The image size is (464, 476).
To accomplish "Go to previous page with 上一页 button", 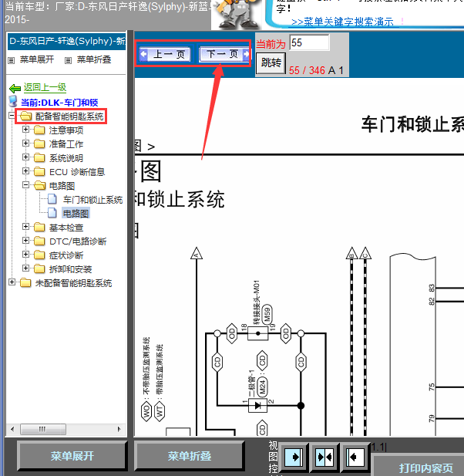I will point(166,54).
